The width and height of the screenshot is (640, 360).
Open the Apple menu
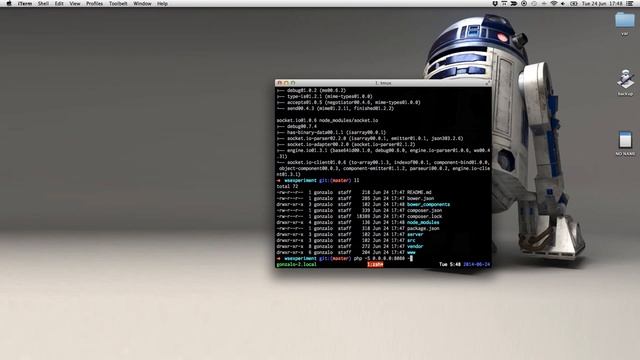pyautogui.click(x=9, y=4)
